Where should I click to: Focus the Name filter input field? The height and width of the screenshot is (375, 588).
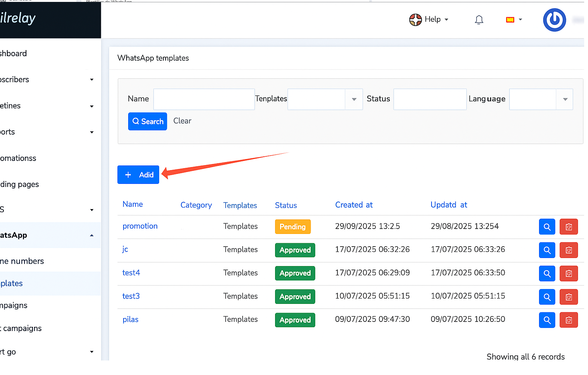(204, 99)
